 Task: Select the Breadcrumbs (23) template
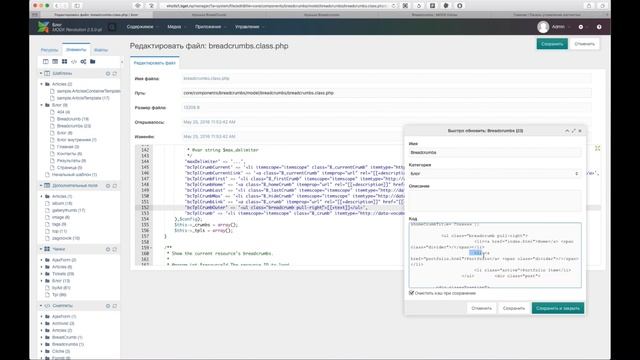tap(74, 126)
